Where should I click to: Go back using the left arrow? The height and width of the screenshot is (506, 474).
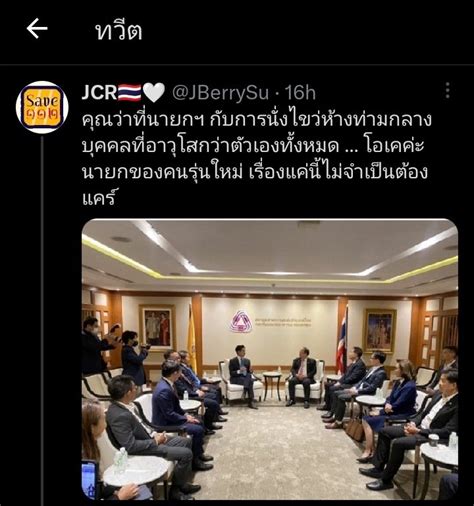click(37, 29)
